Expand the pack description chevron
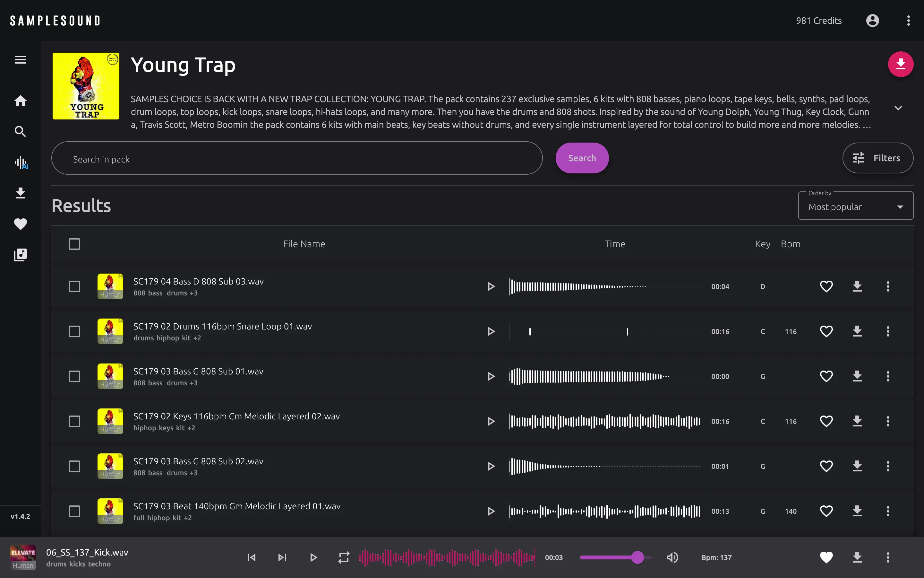 pos(898,108)
